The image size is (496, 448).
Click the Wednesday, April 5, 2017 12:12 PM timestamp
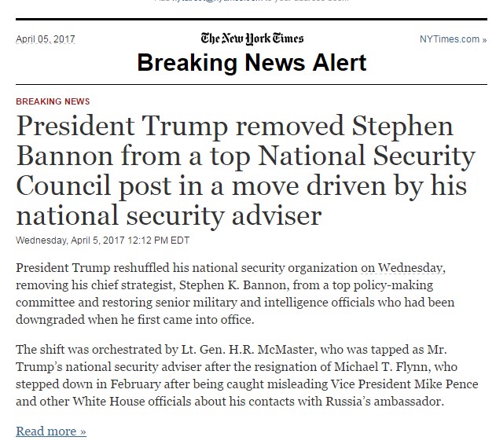click(102, 241)
